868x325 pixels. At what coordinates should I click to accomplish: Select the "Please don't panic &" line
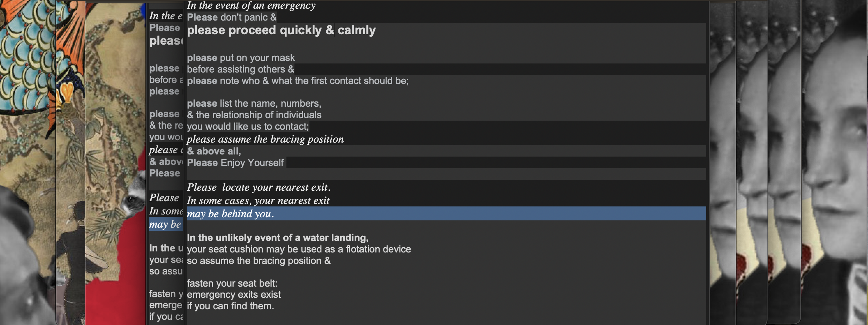point(232,17)
